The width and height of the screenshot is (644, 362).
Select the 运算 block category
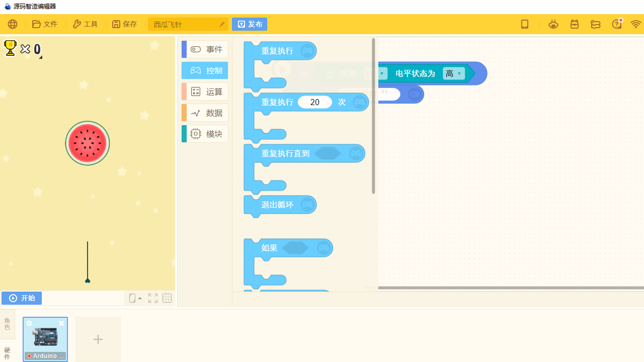(x=205, y=92)
